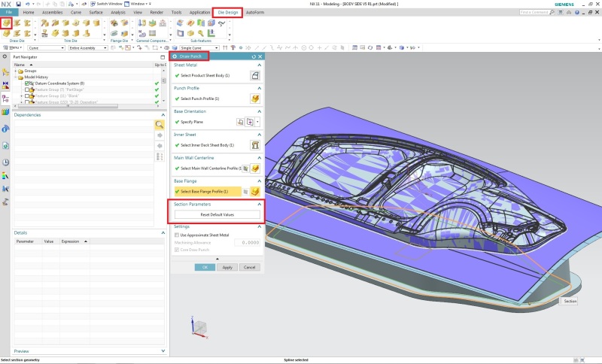Click the plane dialog icon beside Specify Plane
This screenshot has height=364, width=602.
pos(240,122)
